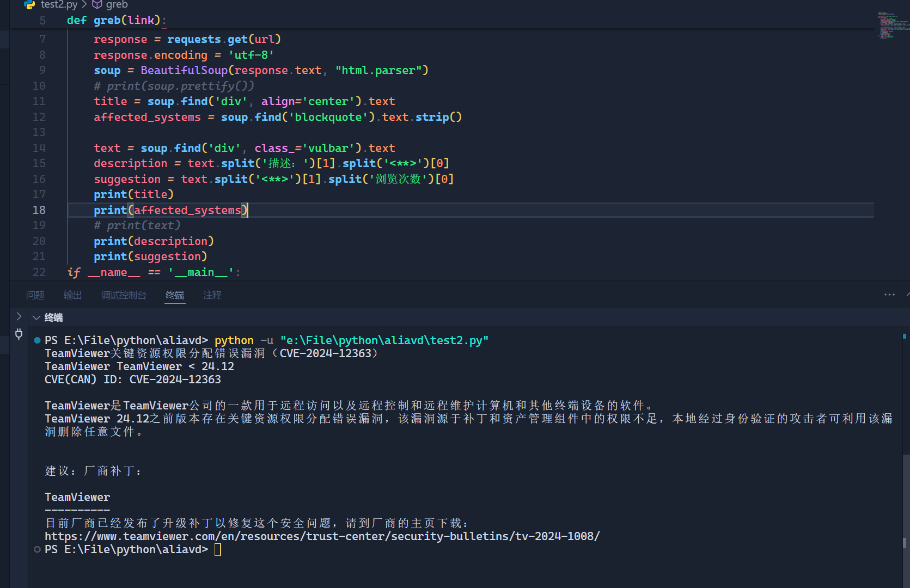910x588 pixels.
Task: Click the hollow circle beside the last prompt
Action: [x=37, y=549]
